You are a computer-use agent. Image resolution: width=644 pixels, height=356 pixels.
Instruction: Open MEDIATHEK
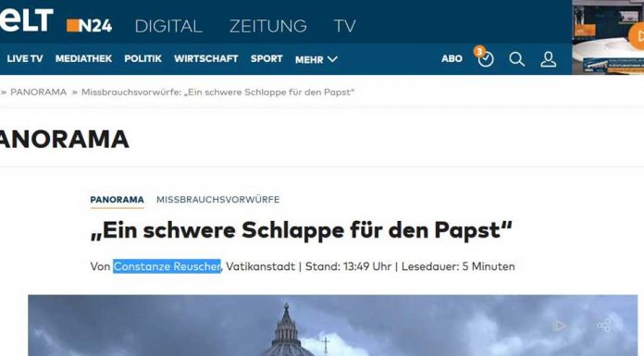pos(83,59)
